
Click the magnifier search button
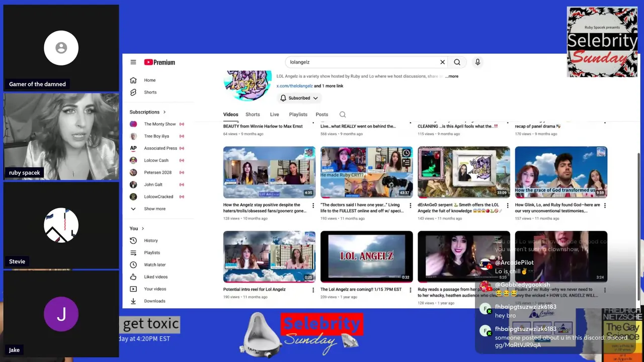pos(457,62)
